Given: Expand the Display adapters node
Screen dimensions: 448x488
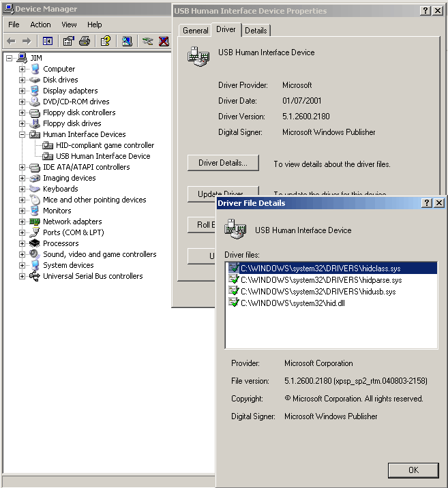Looking at the screenshot, I should click(22, 91).
